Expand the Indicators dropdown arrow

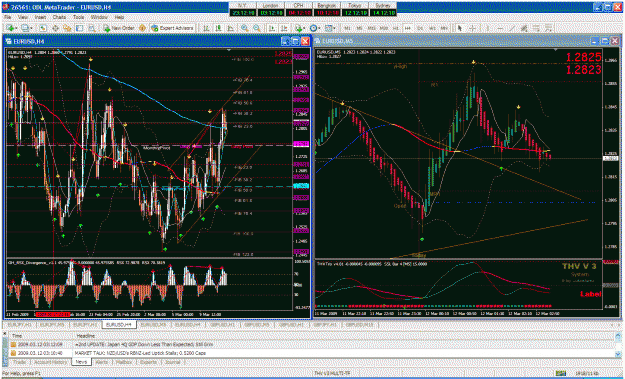tap(304, 28)
